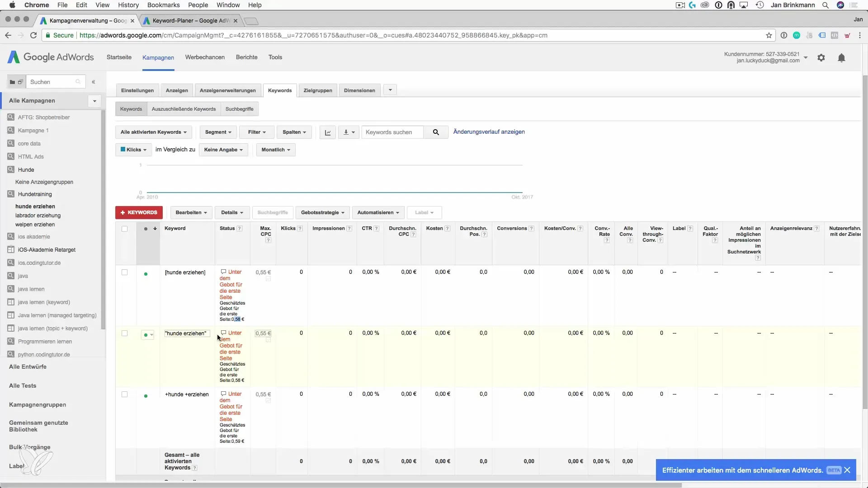The image size is (868, 488).
Task: Open the Klicks metric dropdown
Action: pyautogui.click(x=133, y=150)
